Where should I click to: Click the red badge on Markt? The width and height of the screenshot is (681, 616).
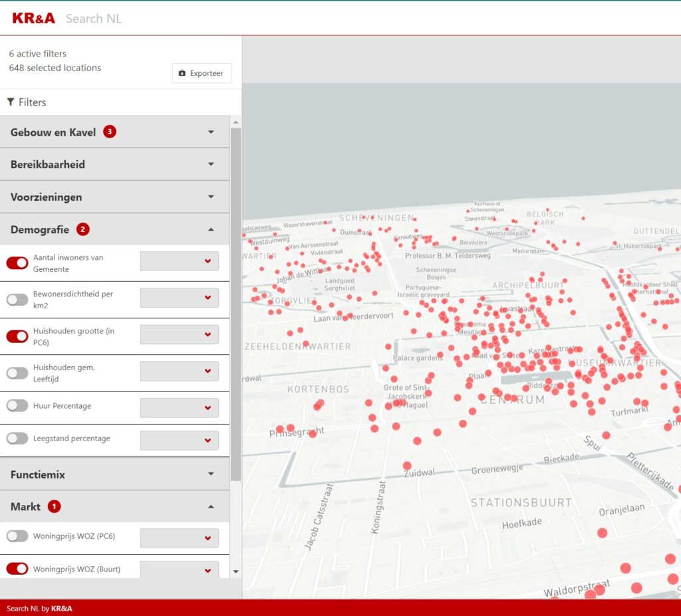tap(54, 506)
